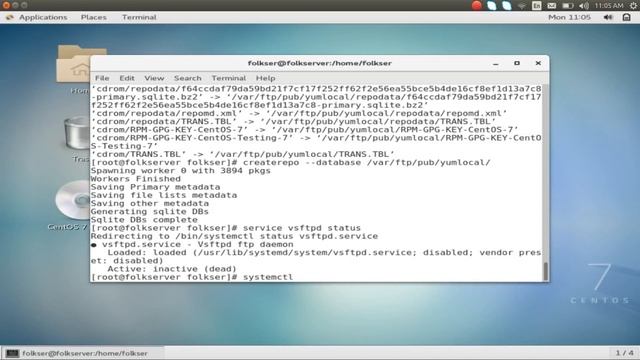Viewport: 640px width, 360px height.
Task: Open the host volume indicator in top bar
Action: (584, 6)
